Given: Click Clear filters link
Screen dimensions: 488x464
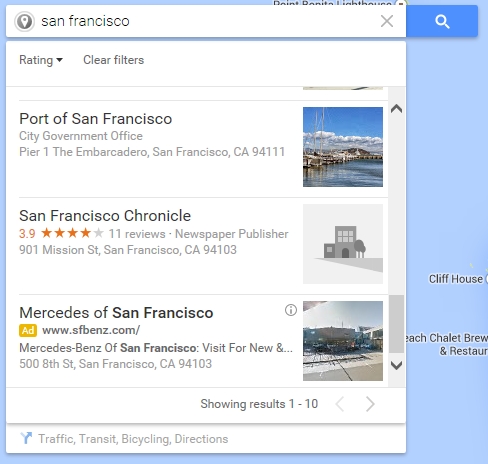Looking at the screenshot, I should (113, 60).
